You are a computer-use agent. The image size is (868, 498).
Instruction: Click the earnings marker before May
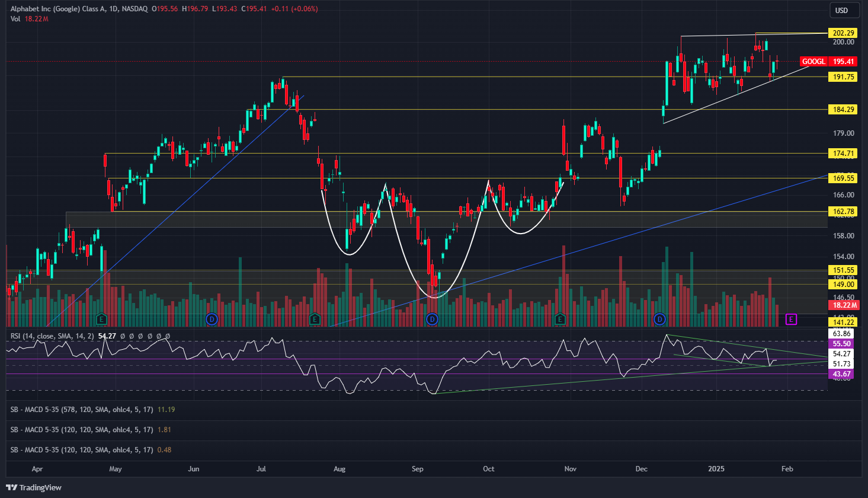tap(101, 320)
